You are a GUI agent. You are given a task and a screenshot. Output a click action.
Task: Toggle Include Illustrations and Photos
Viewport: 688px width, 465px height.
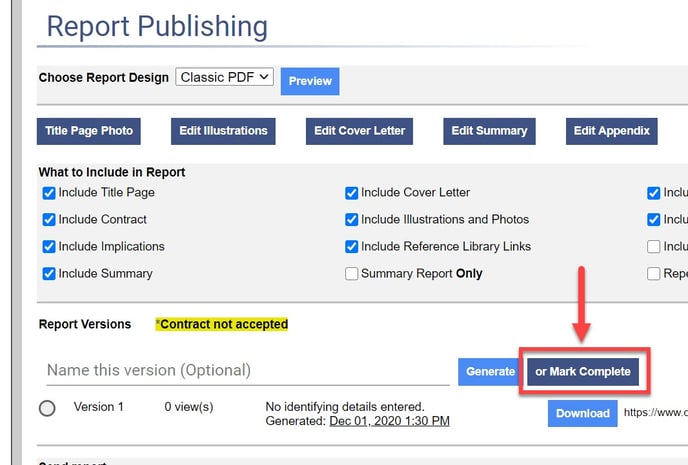click(352, 220)
